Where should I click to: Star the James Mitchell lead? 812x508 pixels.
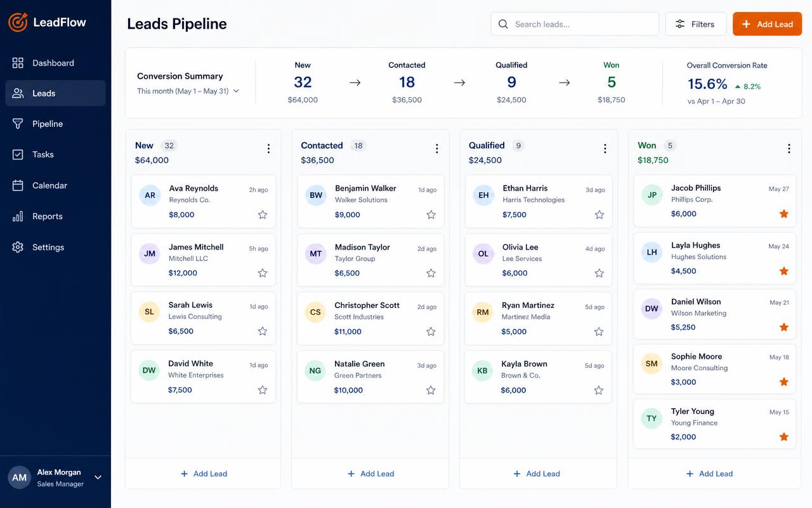(263, 273)
